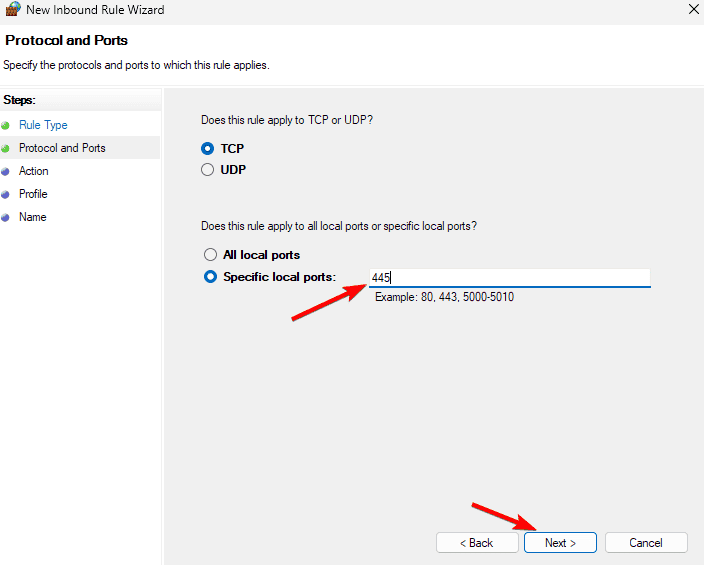Select the TCP radio button
The height and width of the screenshot is (565, 704).
pyautogui.click(x=208, y=148)
